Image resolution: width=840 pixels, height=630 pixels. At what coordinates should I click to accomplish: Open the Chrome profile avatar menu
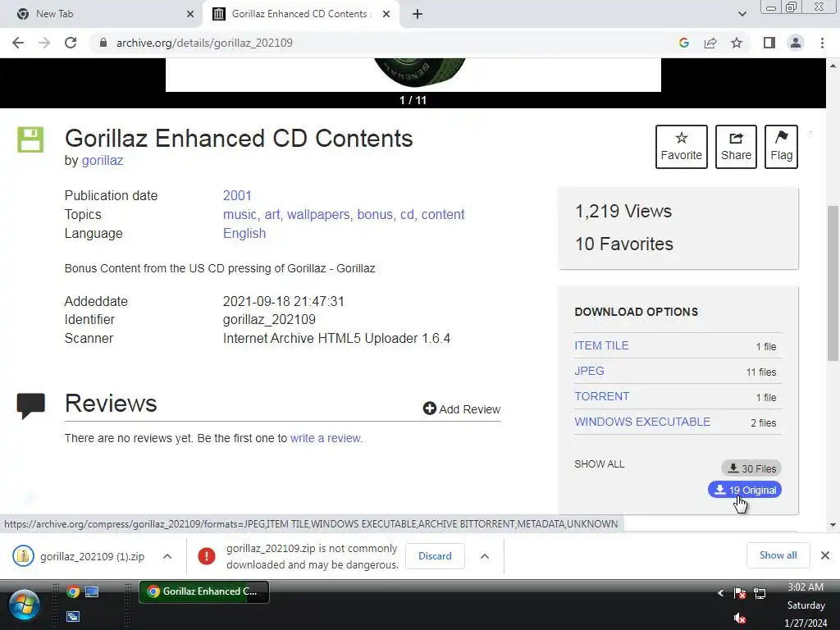[796, 43]
